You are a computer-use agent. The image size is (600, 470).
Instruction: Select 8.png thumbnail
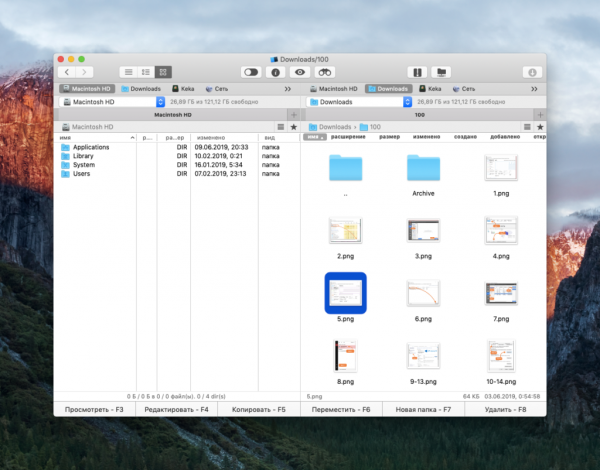346,356
